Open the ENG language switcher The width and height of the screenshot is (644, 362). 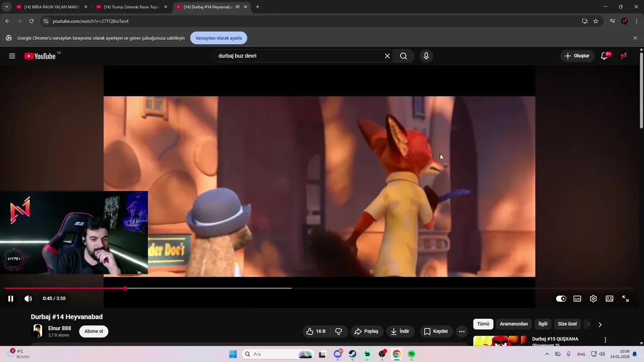[x=581, y=354]
